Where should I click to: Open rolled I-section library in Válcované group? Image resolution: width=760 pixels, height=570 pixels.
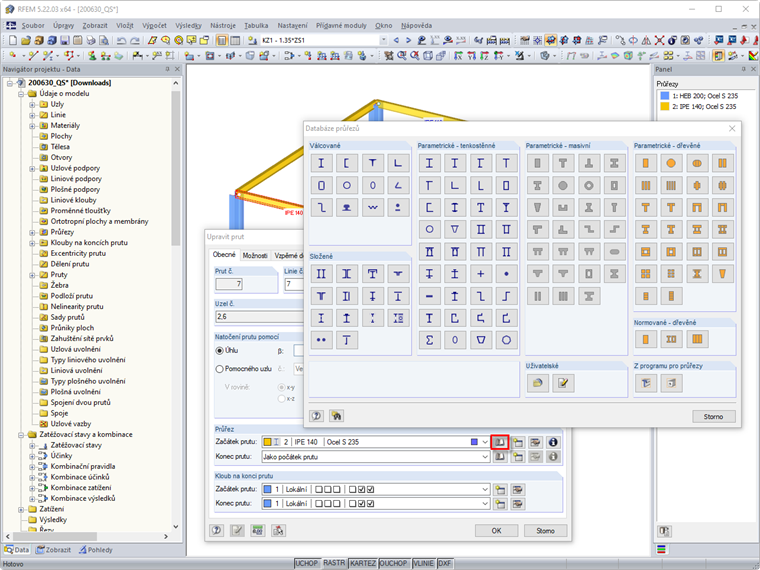click(x=321, y=163)
